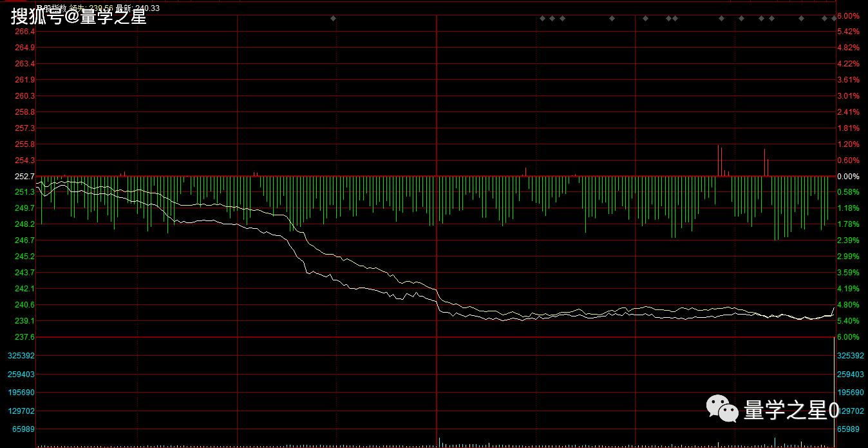Click the 237.6 bottom price label on left axis
868x448 pixels.
tap(24, 337)
